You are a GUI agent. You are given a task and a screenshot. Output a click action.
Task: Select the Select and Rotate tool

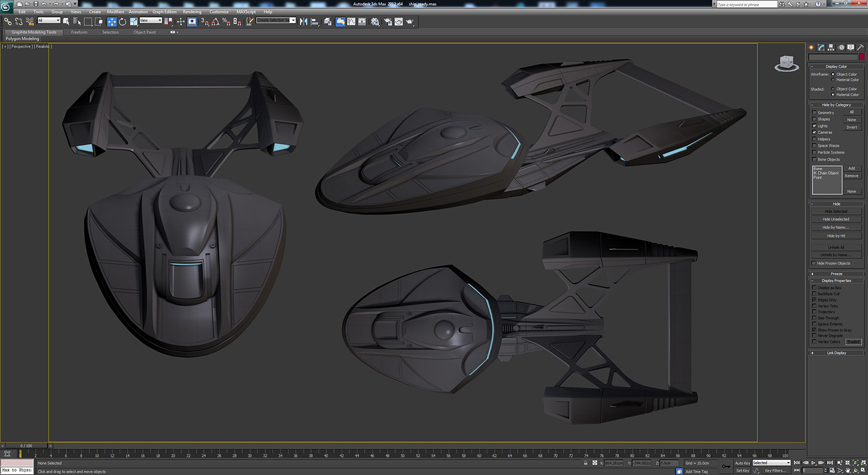point(122,20)
